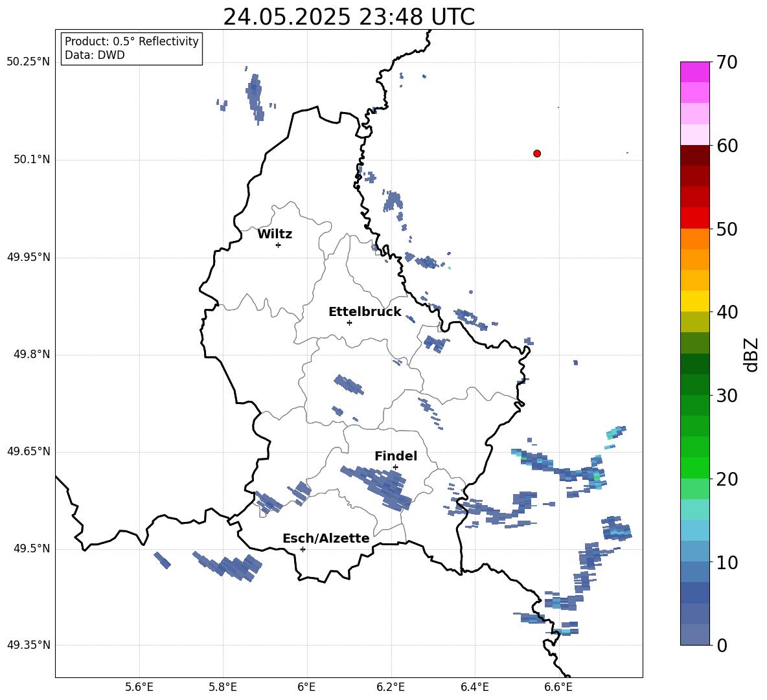767x700 pixels.
Task: Click the Findel station cross marker
Action: (x=395, y=468)
